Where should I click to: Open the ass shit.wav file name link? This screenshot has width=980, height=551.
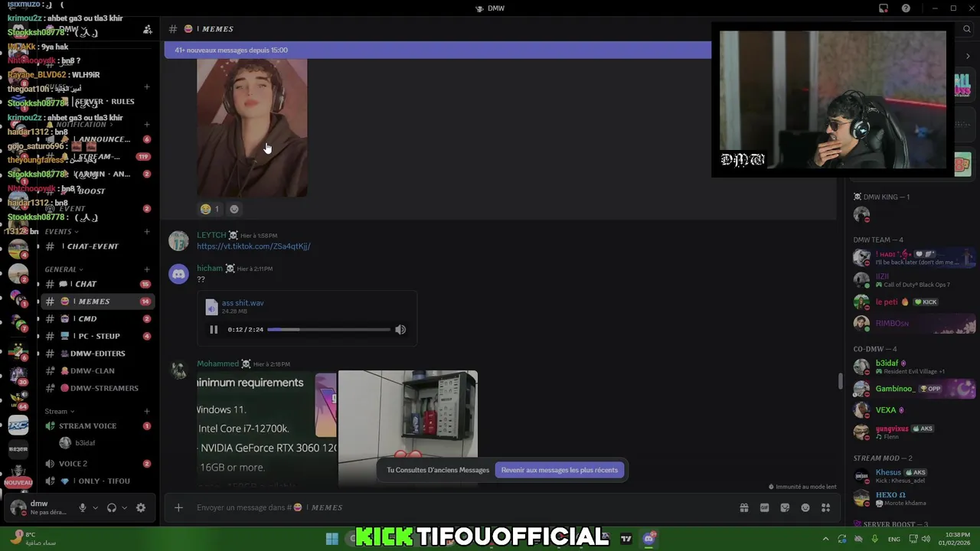[243, 303]
